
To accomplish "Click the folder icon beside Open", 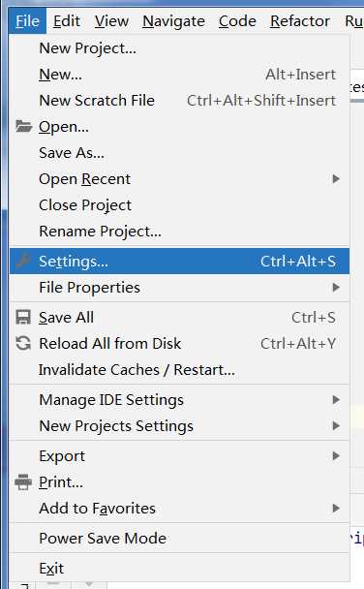I will [x=23, y=127].
